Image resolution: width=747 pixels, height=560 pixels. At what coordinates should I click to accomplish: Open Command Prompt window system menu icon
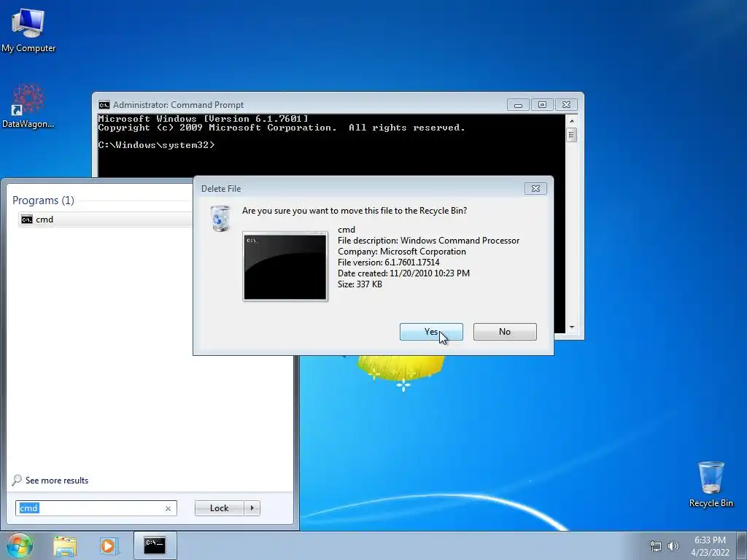(x=104, y=105)
